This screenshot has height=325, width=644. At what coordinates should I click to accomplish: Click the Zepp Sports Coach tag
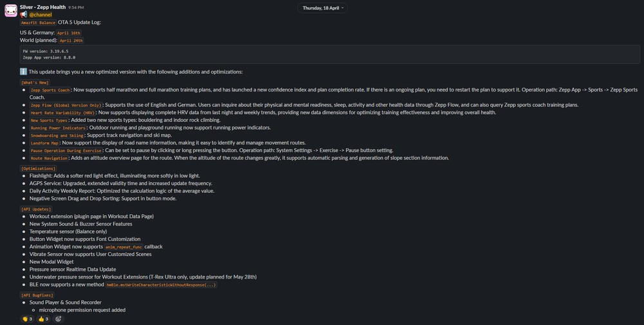point(50,90)
